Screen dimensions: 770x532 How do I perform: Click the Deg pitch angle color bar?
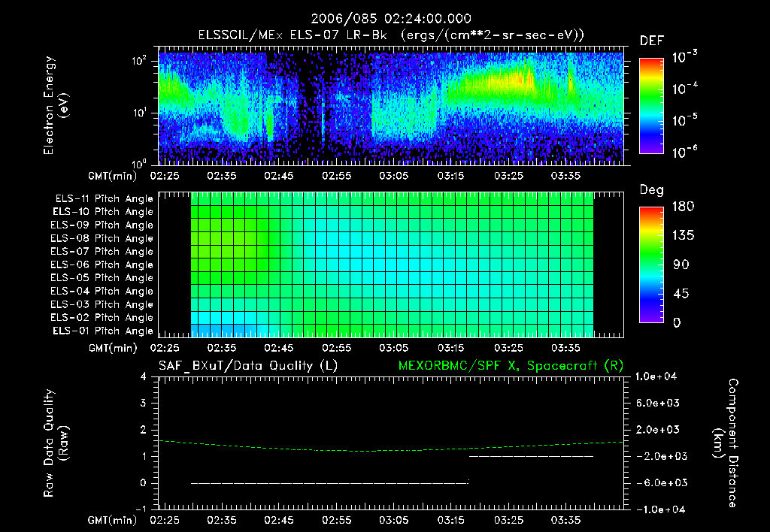651,265
